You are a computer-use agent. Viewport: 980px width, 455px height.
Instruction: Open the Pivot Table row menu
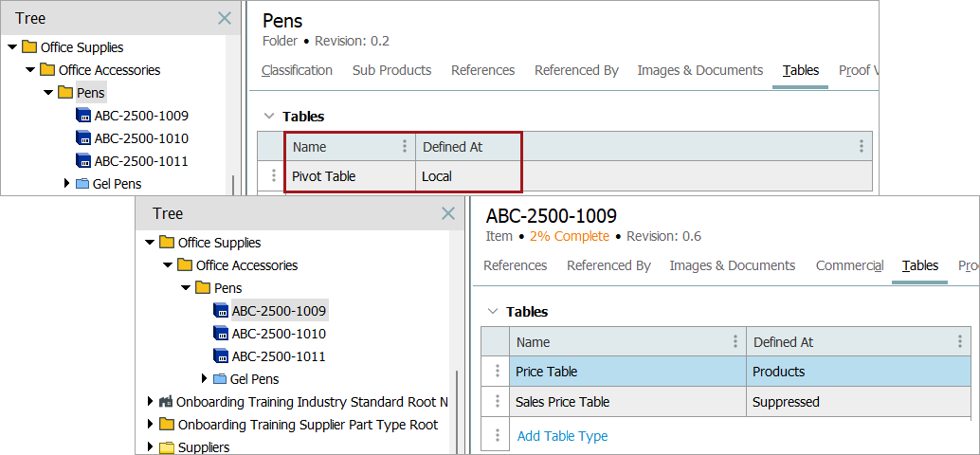click(x=273, y=176)
